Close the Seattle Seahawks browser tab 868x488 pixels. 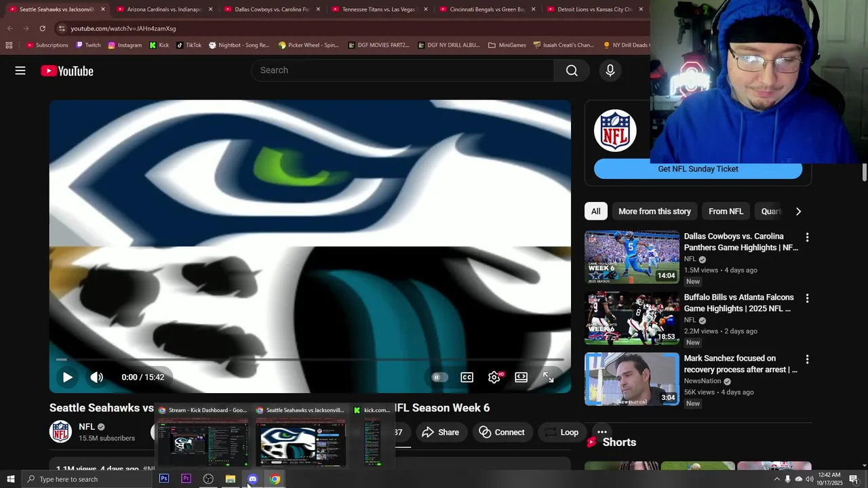point(103,9)
